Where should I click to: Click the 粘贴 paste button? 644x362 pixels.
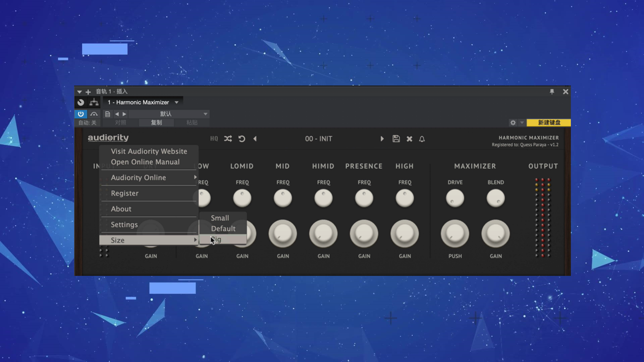(x=192, y=123)
